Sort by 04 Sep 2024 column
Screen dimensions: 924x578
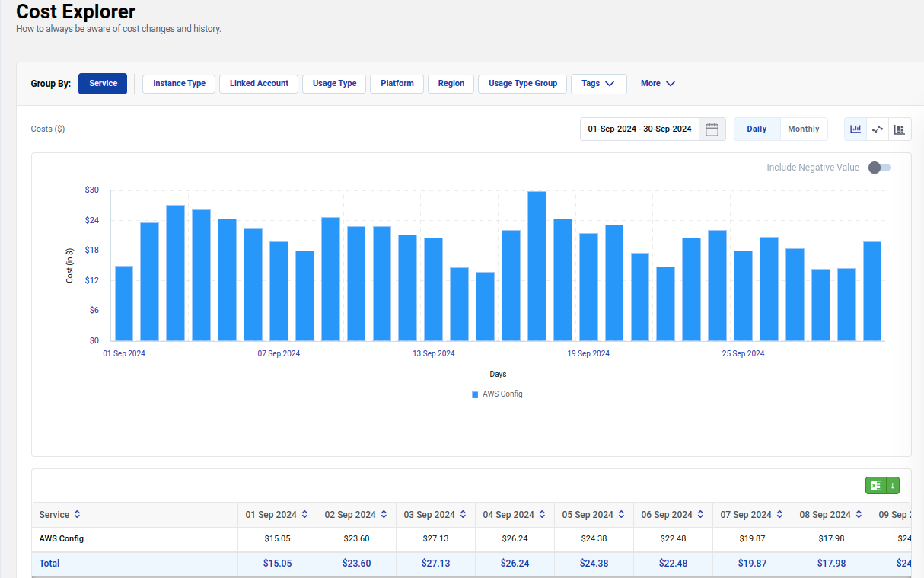pyautogui.click(x=542, y=515)
